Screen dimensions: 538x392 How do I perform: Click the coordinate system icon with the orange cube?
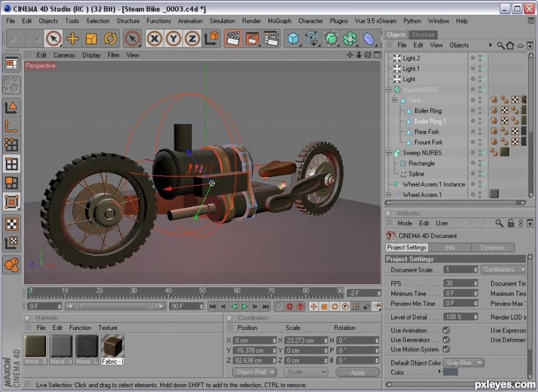coord(211,38)
